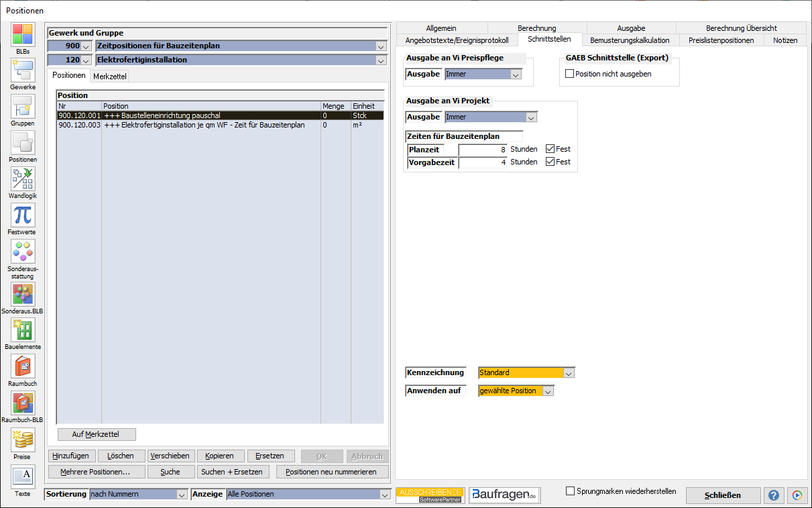Open the Berechnung Übersicht tab
This screenshot has width=812, height=508.
[741, 28]
